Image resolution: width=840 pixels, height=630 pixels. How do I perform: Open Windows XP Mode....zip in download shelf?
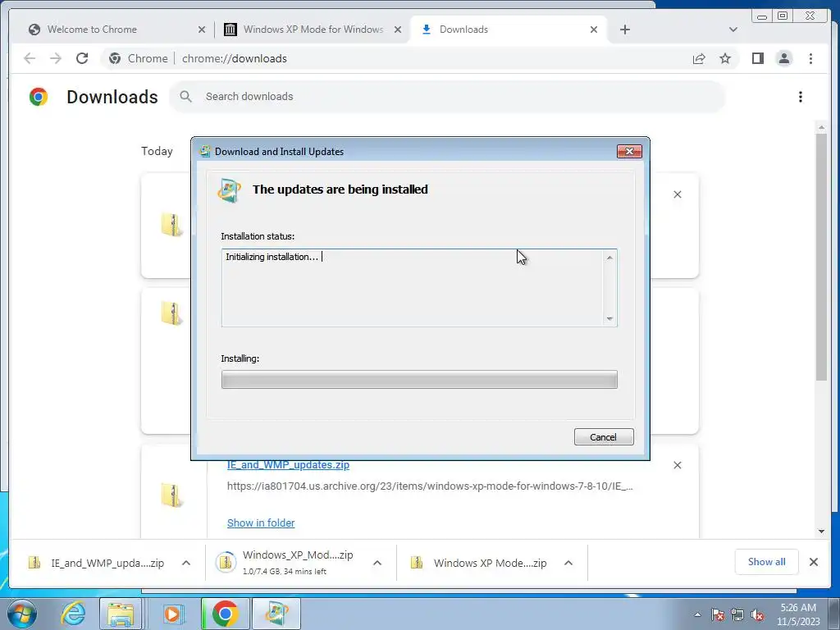coord(479,563)
